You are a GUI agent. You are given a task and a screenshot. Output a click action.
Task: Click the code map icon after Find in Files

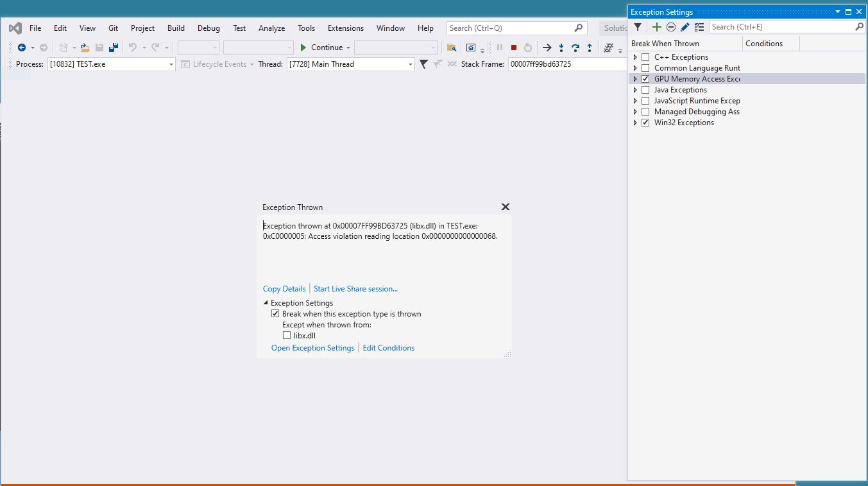coord(471,48)
